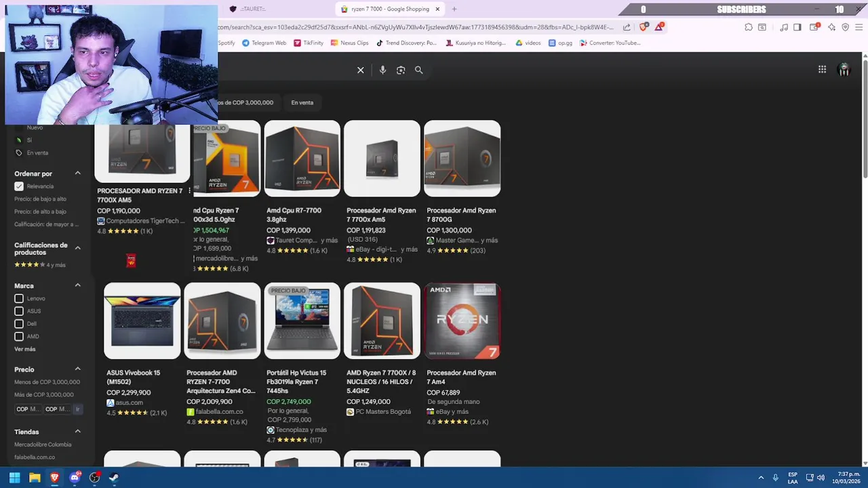Click the Brave Rewards triangle icon
The image size is (868, 488).
(x=658, y=27)
